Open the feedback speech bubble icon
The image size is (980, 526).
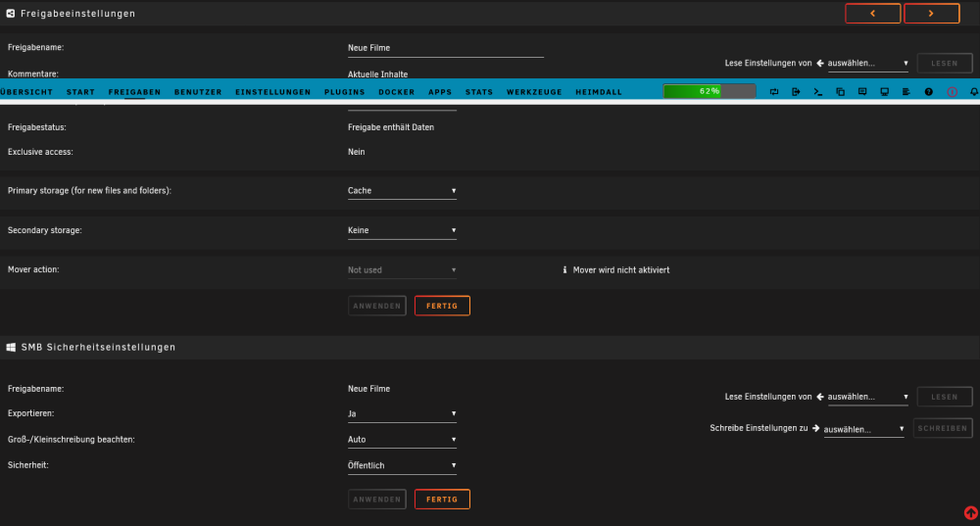[861, 92]
